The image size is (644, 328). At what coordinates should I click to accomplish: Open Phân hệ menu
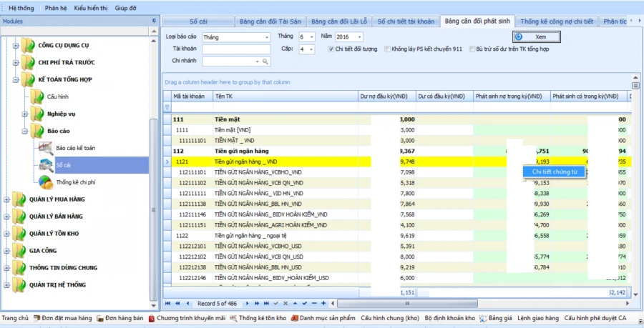tap(55, 8)
